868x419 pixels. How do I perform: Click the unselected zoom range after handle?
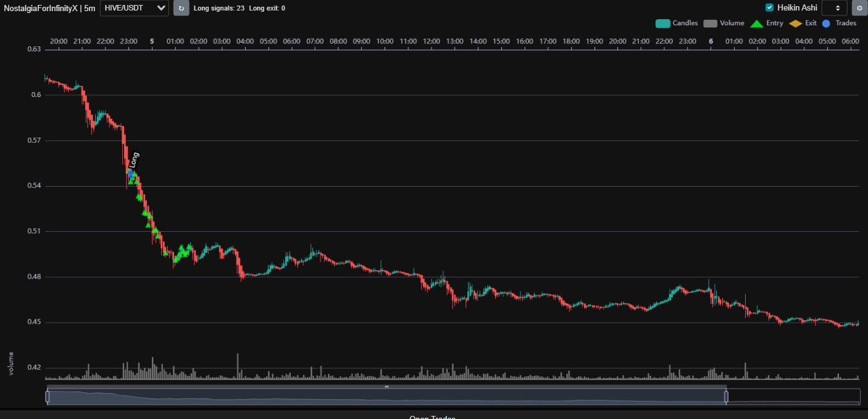pyautogui.click(x=793, y=397)
